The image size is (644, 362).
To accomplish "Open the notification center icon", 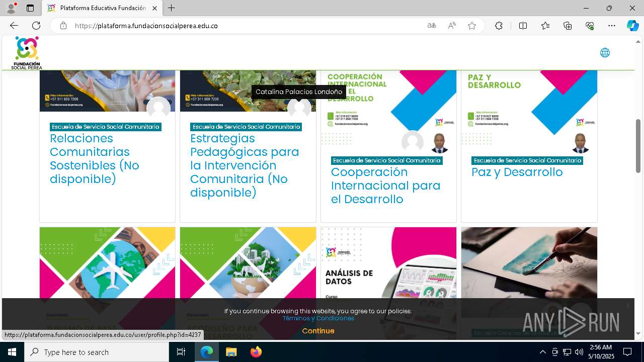I will pyautogui.click(x=627, y=352).
